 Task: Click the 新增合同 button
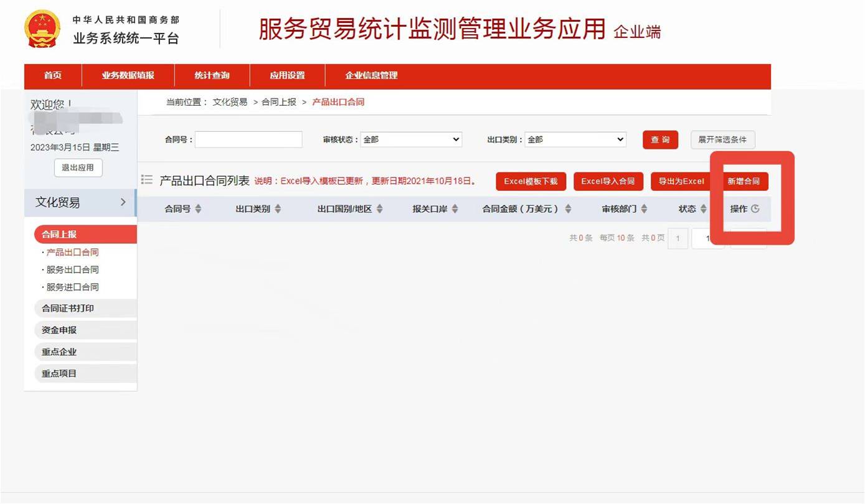(744, 182)
